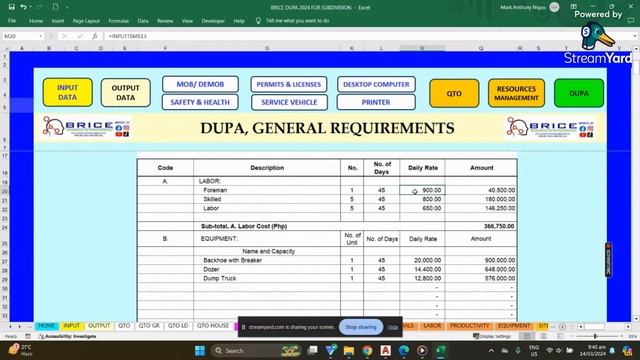Open the Developer ribbon tab
The height and width of the screenshot is (360, 640).
[x=213, y=21]
